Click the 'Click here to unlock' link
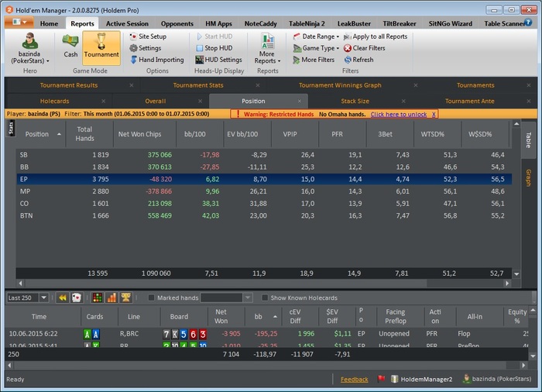Screen dimensions: 542x392 point(398,114)
